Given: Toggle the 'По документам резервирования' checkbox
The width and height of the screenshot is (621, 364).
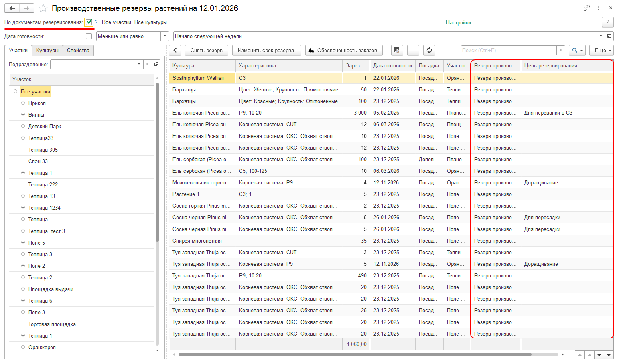Looking at the screenshot, I should coord(89,22).
